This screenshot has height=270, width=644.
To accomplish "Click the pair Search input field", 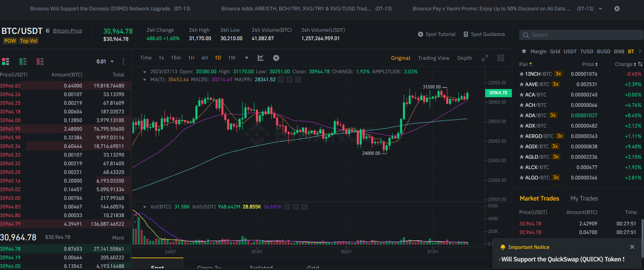I will [581, 35].
